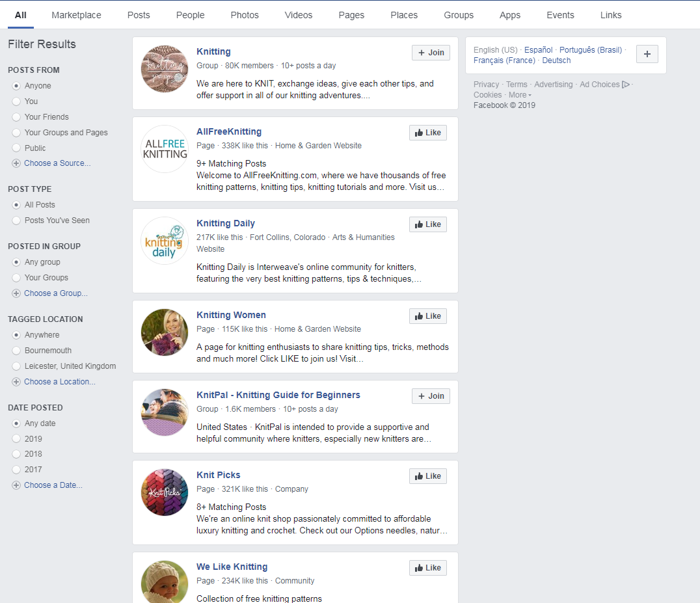
Task: Select Anywhere under Tagged Location
Action: click(16, 335)
